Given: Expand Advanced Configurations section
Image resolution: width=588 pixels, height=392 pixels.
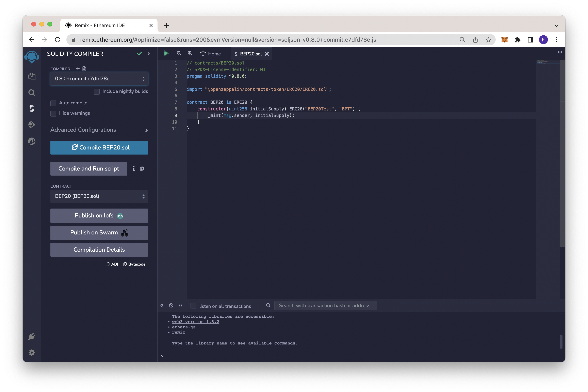Looking at the screenshot, I should click(99, 130).
